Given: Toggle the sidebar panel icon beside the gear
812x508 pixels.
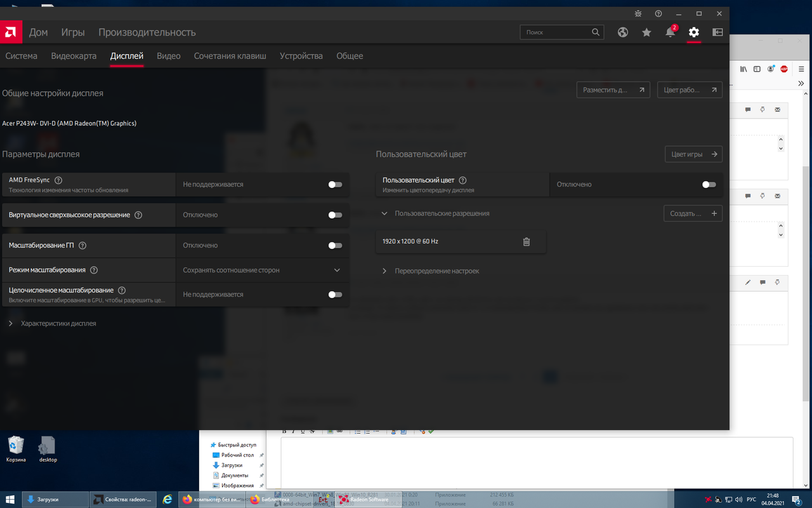Looking at the screenshot, I should (x=717, y=32).
